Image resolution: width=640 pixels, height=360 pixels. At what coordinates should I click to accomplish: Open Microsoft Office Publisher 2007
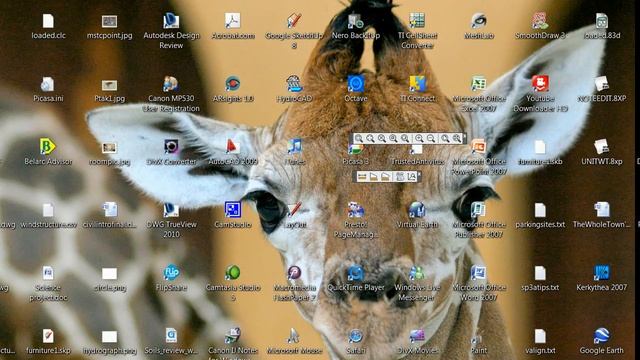(x=479, y=210)
